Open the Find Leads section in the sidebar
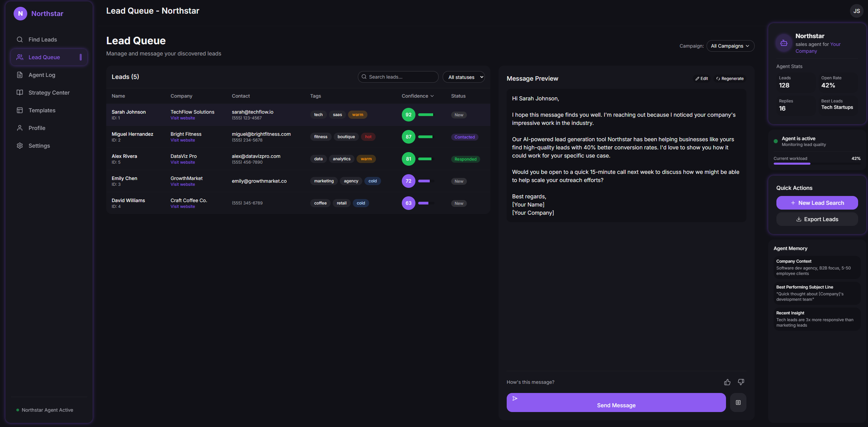This screenshot has width=868, height=427. click(42, 39)
